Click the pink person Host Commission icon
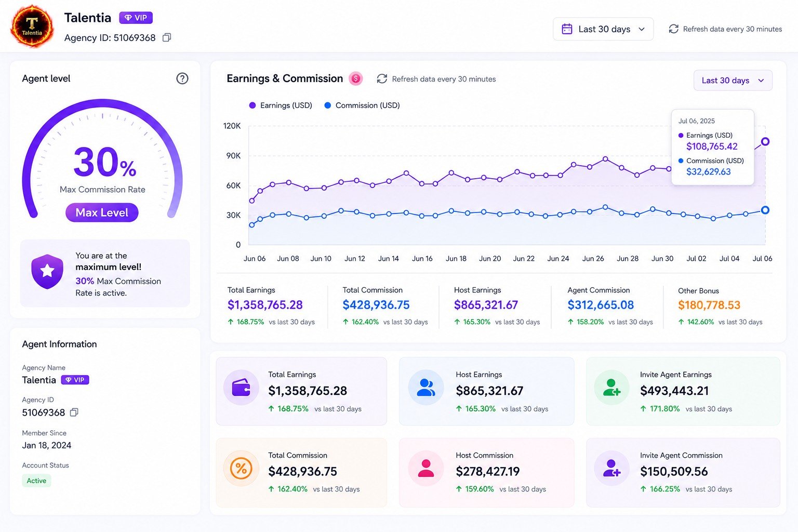This screenshot has height=532, width=798. (426, 469)
